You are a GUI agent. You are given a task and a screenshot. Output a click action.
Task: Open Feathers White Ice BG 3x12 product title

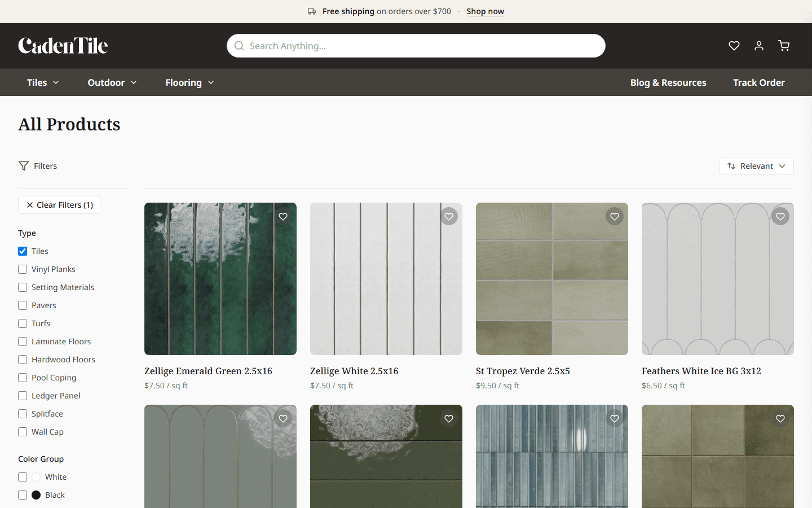coord(701,371)
